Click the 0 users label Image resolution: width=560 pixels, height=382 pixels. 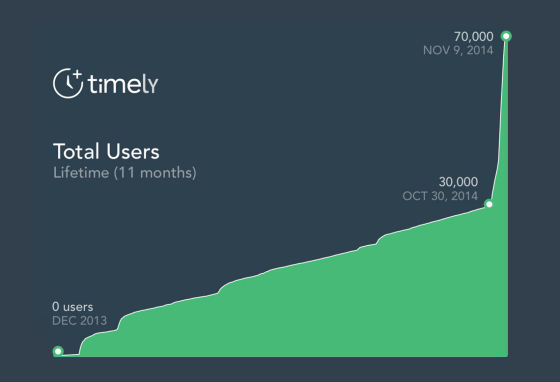(72, 307)
